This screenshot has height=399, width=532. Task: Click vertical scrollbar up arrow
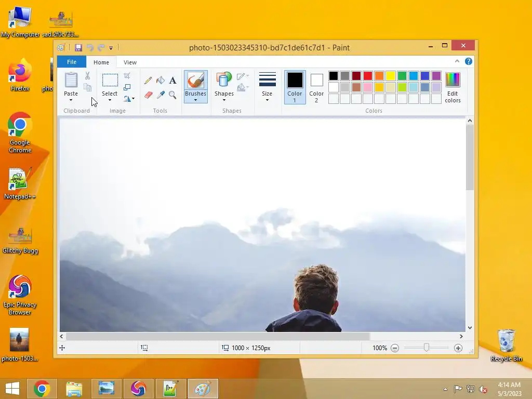tap(470, 121)
